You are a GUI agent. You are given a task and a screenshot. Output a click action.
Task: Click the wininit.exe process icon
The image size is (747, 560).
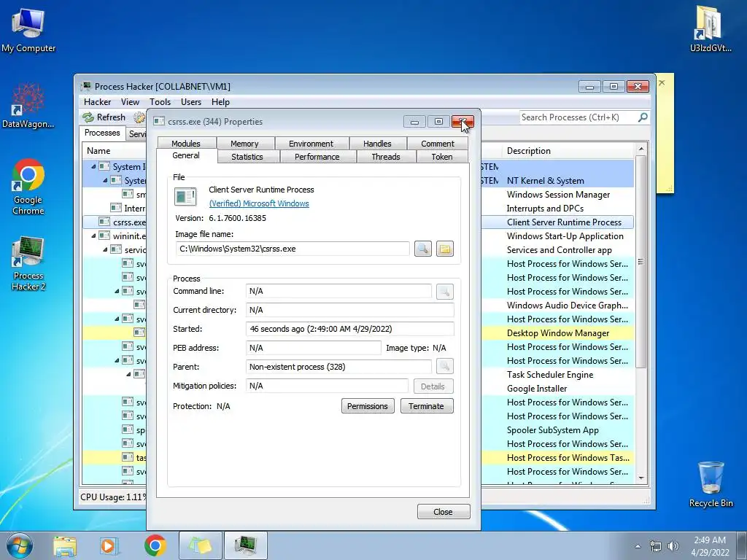104,236
